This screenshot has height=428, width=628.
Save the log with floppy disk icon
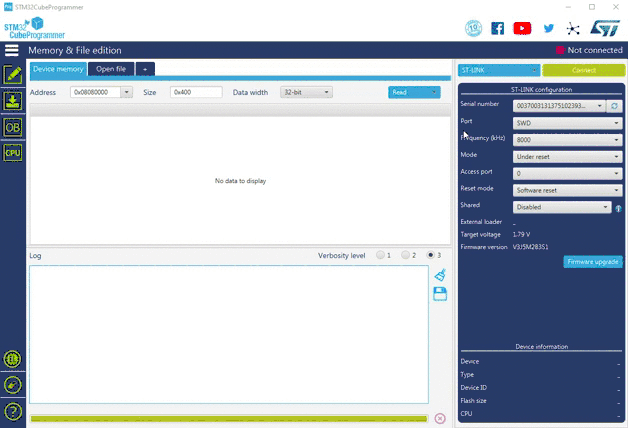(x=440, y=294)
